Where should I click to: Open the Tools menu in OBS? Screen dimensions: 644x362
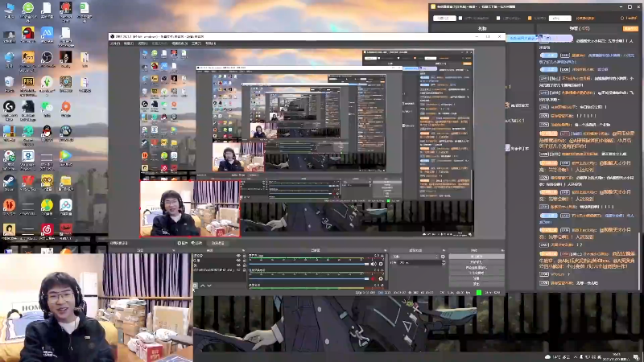pos(196,43)
